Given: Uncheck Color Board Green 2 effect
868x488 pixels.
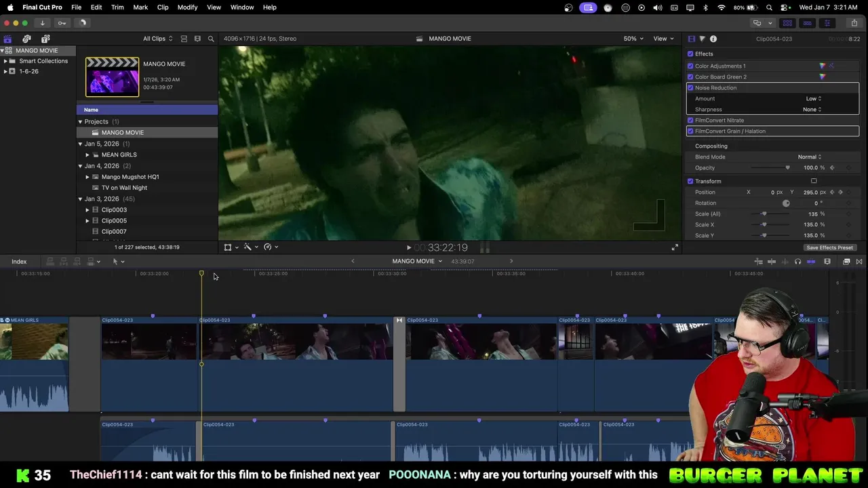Looking at the screenshot, I should (690, 77).
